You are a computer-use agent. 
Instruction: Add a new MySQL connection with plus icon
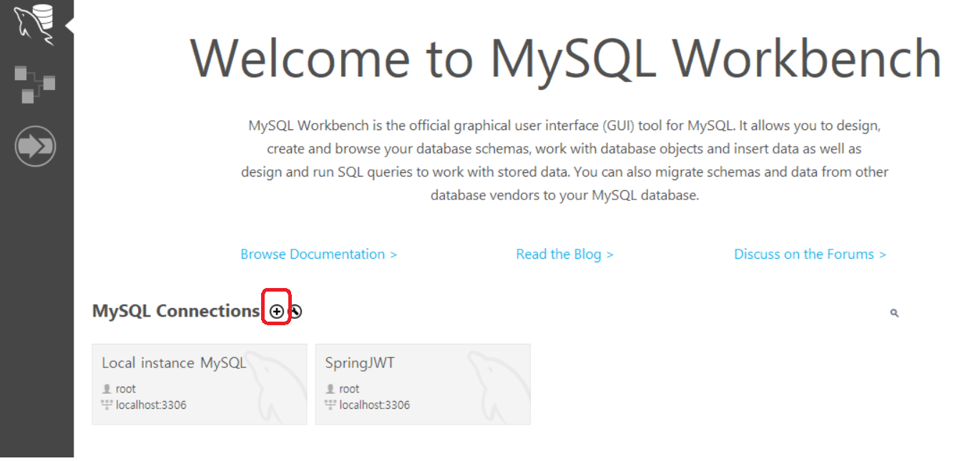click(x=276, y=311)
